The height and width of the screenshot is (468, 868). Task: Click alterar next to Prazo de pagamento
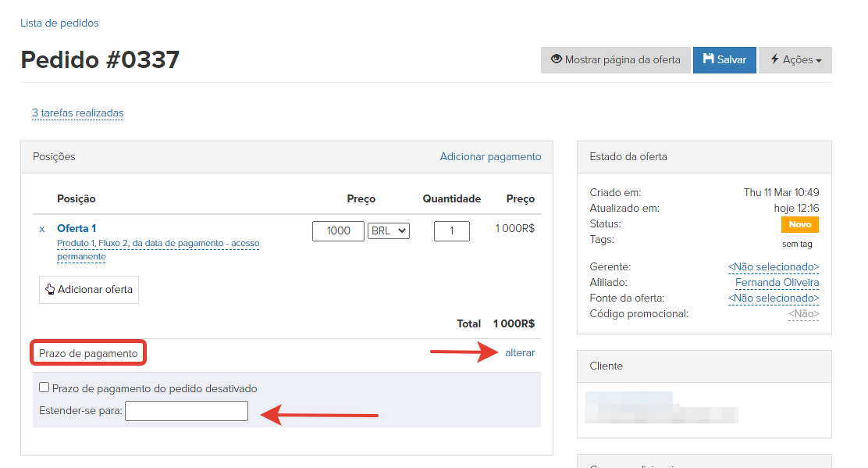pos(520,353)
